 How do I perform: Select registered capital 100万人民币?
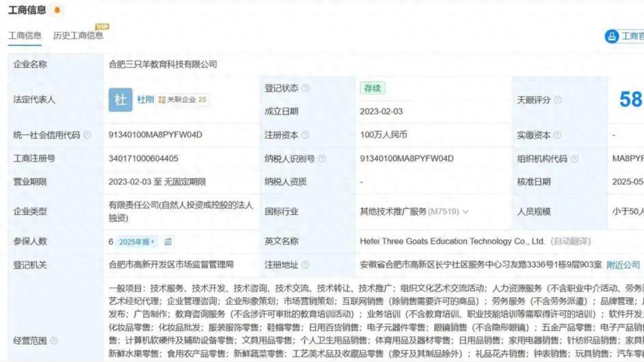click(384, 135)
